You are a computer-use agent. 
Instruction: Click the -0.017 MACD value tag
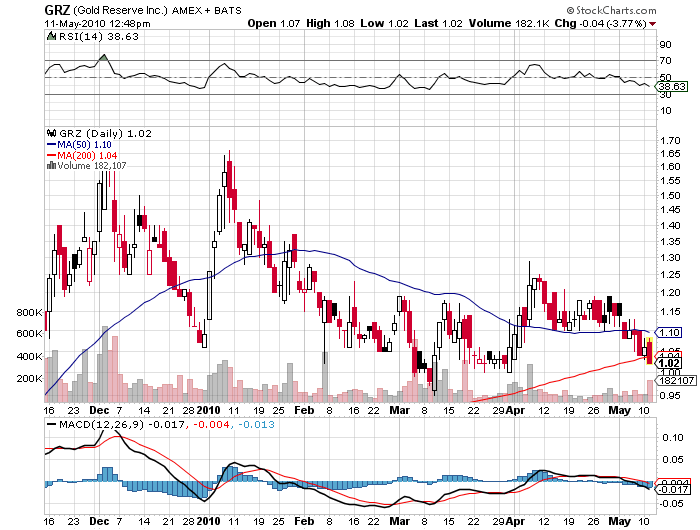pyautogui.click(x=671, y=490)
